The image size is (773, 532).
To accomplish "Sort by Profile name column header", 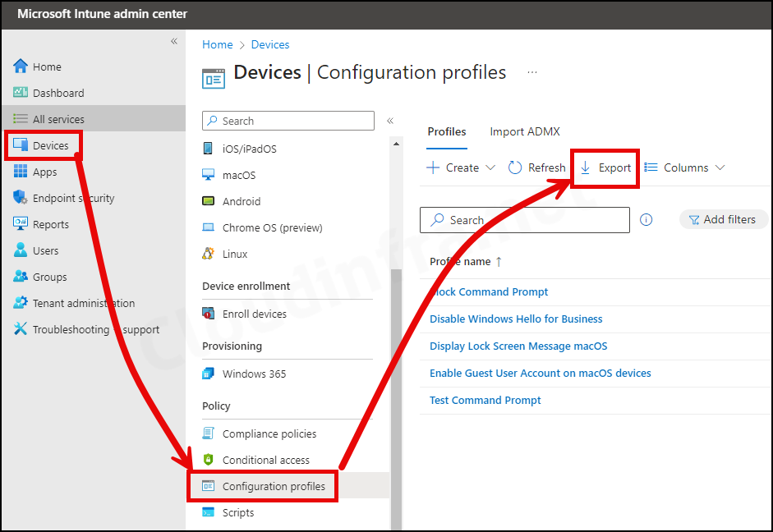I will point(466,262).
